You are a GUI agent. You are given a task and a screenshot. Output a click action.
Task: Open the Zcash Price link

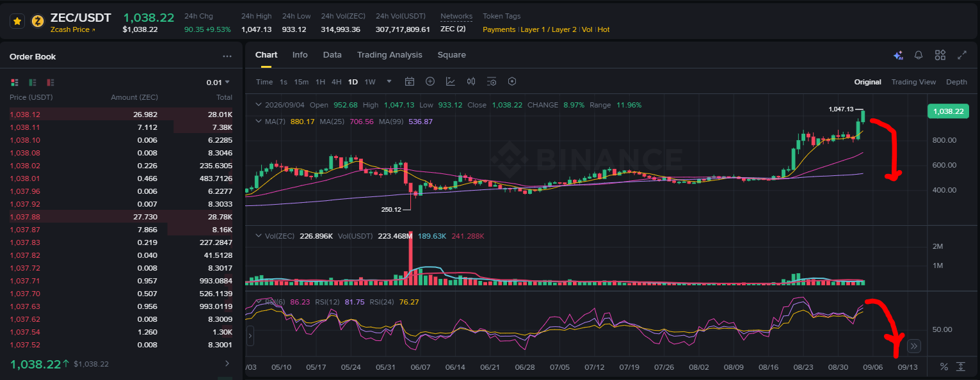click(72, 29)
